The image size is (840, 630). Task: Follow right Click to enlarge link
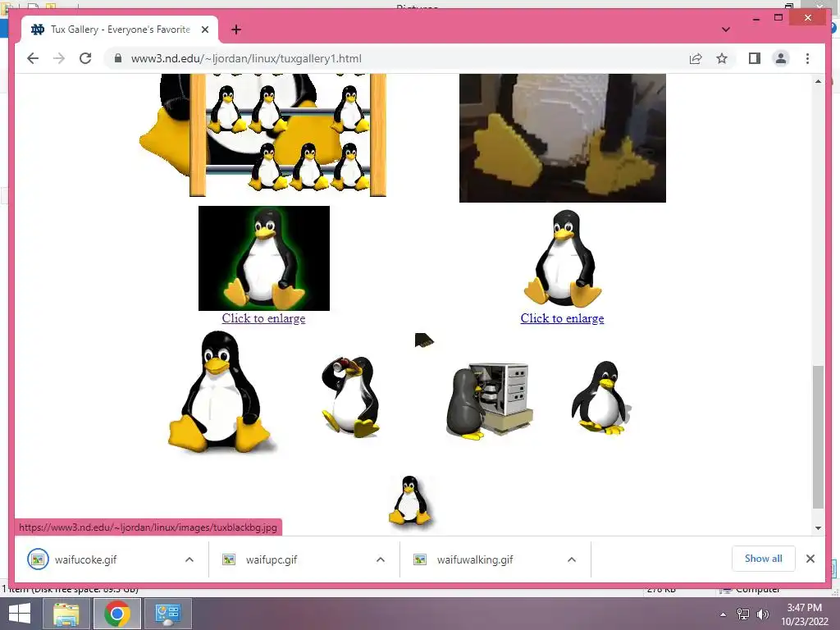(x=562, y=318)
